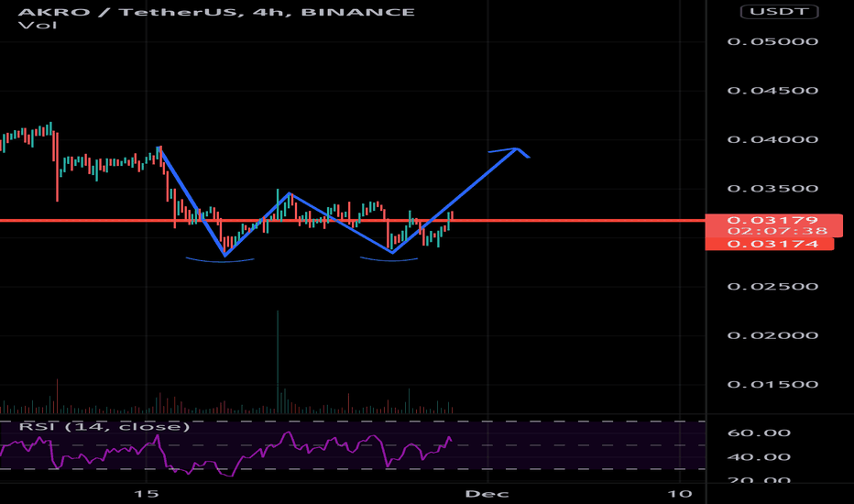Image resolution: width=854 pixels, height=504 pixels.
Task: Click the 0.03500 price axis label
Action: click(x=772, y=189)
